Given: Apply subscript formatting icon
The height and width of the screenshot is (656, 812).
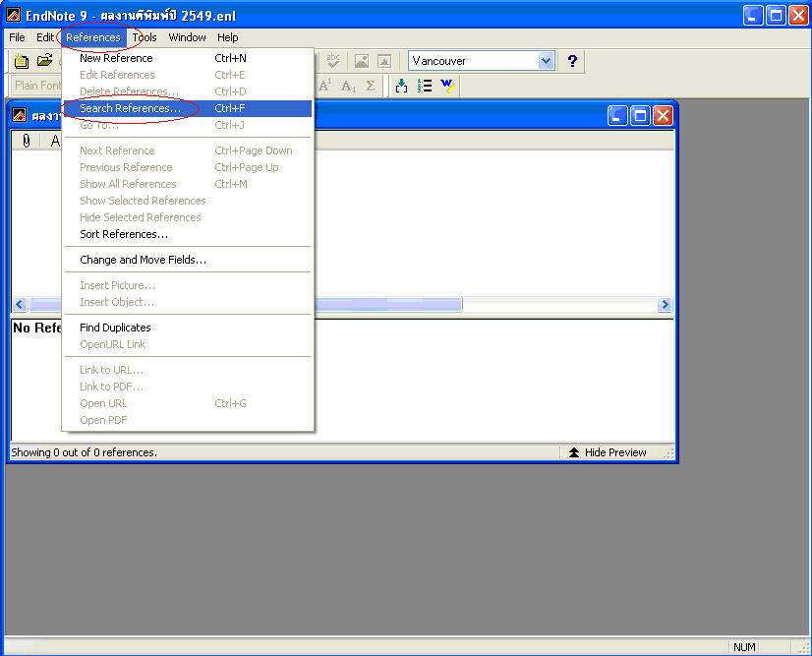Looking at the screenshot, I should point(349,86).
